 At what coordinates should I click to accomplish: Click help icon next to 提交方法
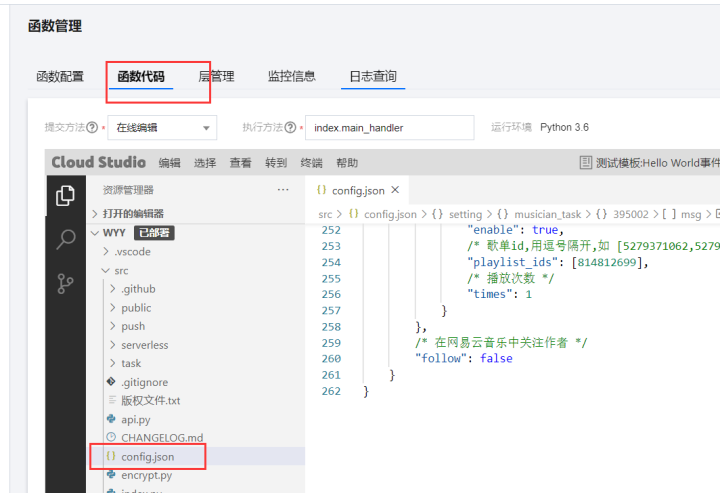click(92, 128)
